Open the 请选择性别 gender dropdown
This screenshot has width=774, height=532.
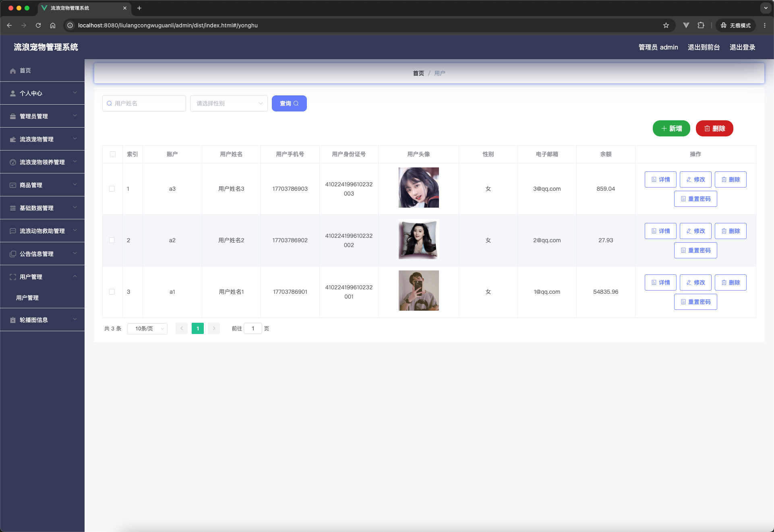229,103
